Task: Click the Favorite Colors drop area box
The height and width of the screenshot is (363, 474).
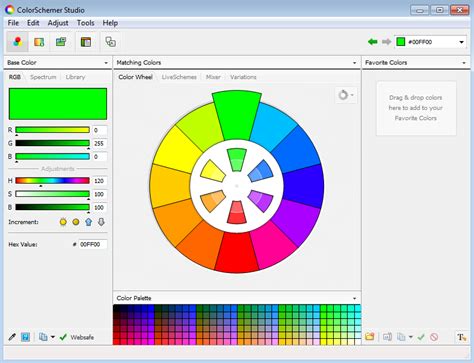Action: (416, 108)
